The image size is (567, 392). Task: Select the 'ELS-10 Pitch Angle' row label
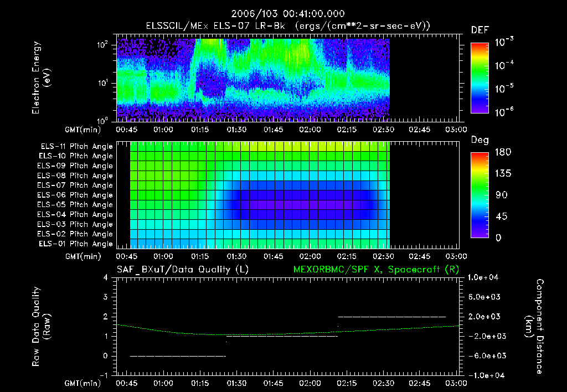click(x=76, y=156)
